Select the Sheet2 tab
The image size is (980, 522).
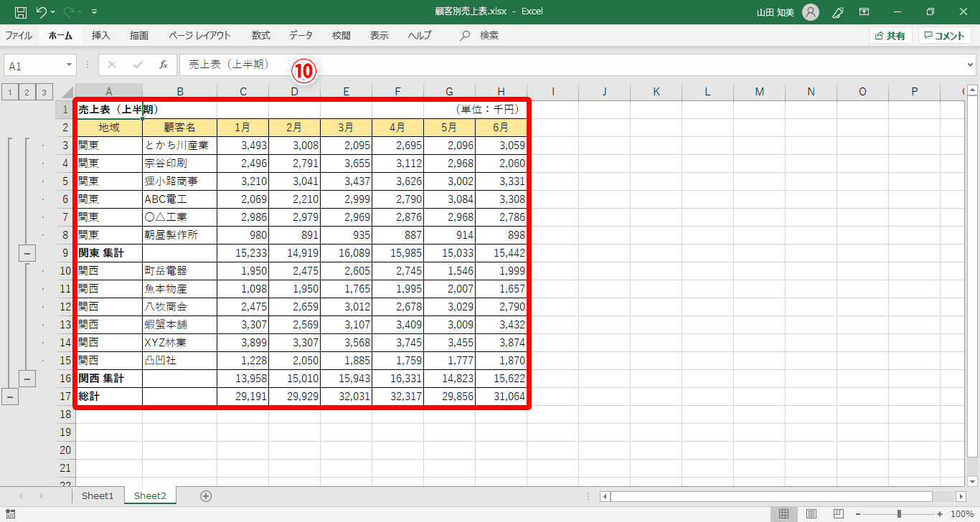coord(150,495)
